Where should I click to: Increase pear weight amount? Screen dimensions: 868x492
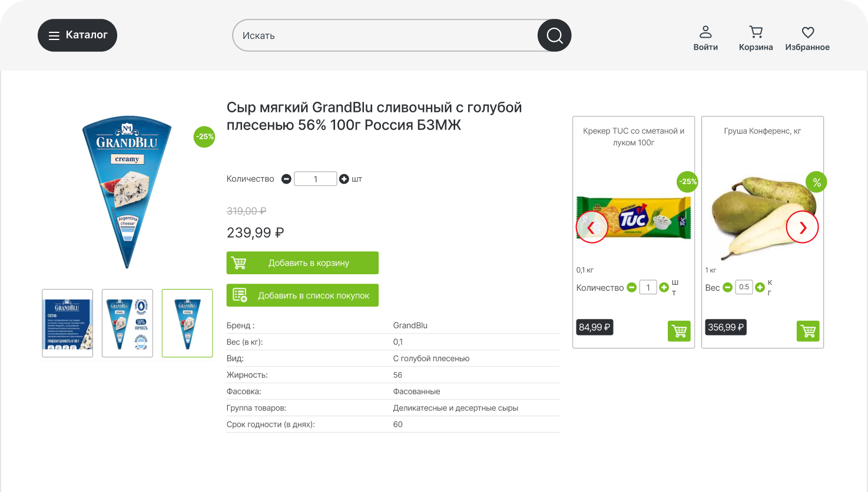[x=760, y=287]
